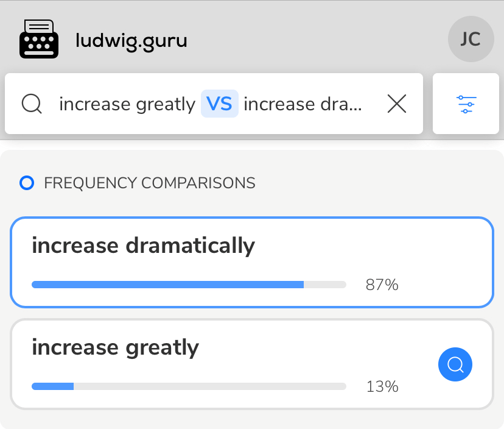Click the 'increase greatly' bold title
This screenshot has width=504, height=429.
(x=116, y=347)
